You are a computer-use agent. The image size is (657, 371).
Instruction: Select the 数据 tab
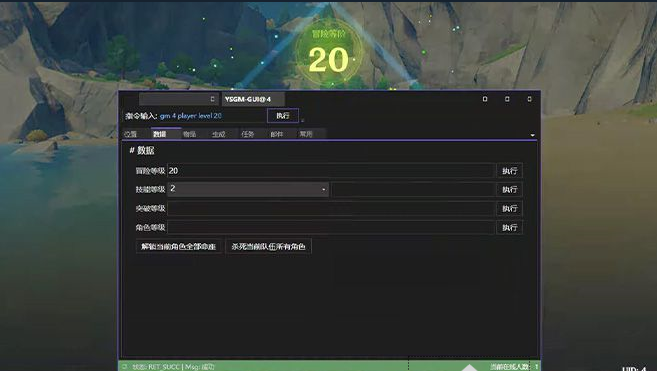pyautogui.click(x=160, y=134)
